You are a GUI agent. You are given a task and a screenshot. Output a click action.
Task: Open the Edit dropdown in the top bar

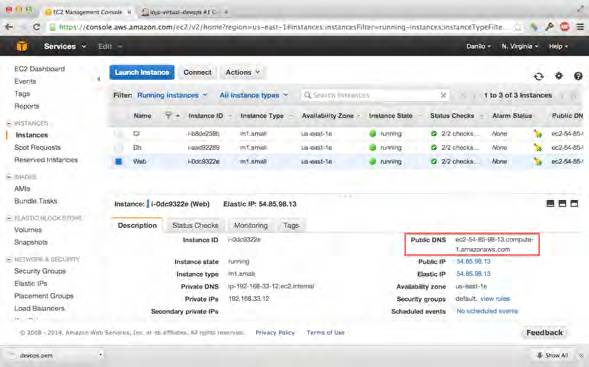click(x=110, y=46)
